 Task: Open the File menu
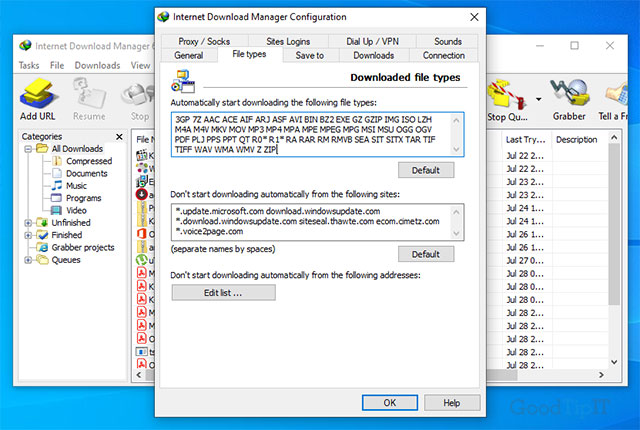tap(57, 65)
